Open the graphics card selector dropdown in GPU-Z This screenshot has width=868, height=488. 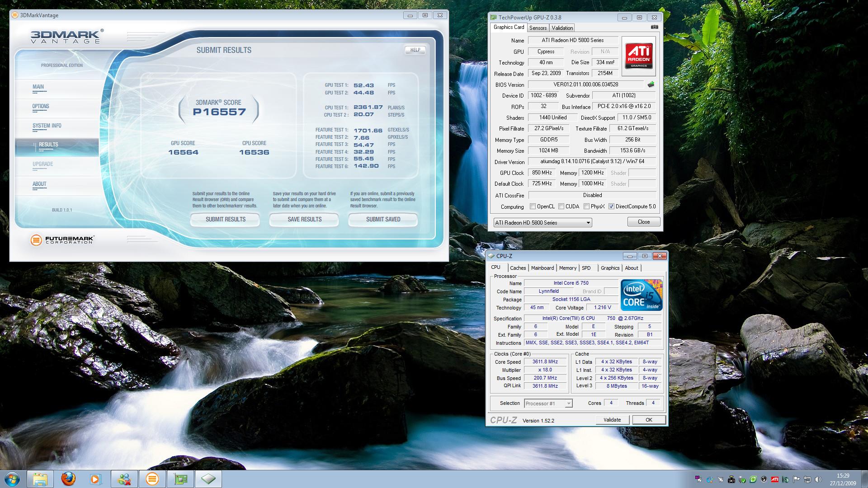(x=542, y=223)
